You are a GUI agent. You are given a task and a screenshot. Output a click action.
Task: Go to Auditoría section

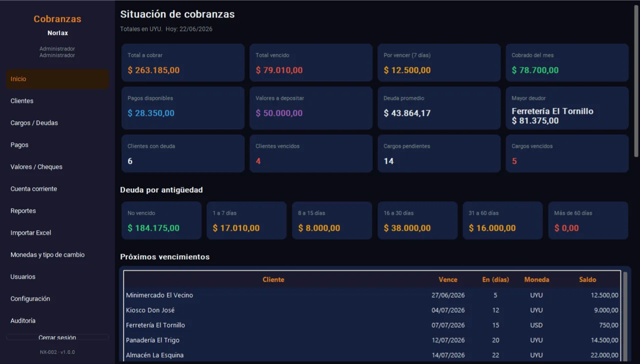pyautogui.click(x=57, y=321)
